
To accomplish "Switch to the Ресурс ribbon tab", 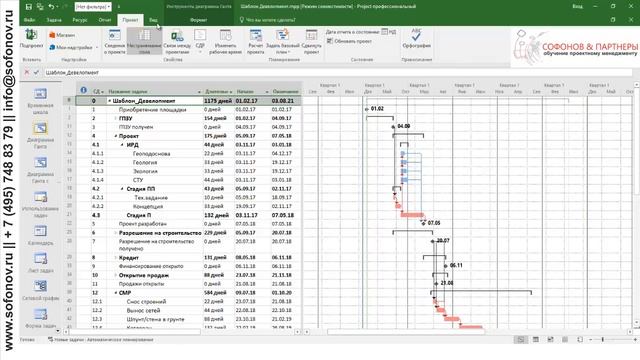I will coord(80,20).
